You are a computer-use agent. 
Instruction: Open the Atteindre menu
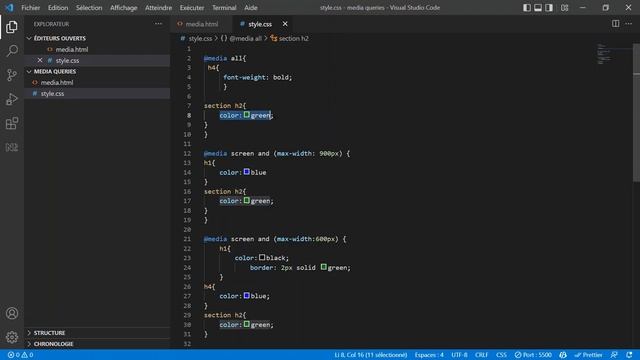pos(158,7)
